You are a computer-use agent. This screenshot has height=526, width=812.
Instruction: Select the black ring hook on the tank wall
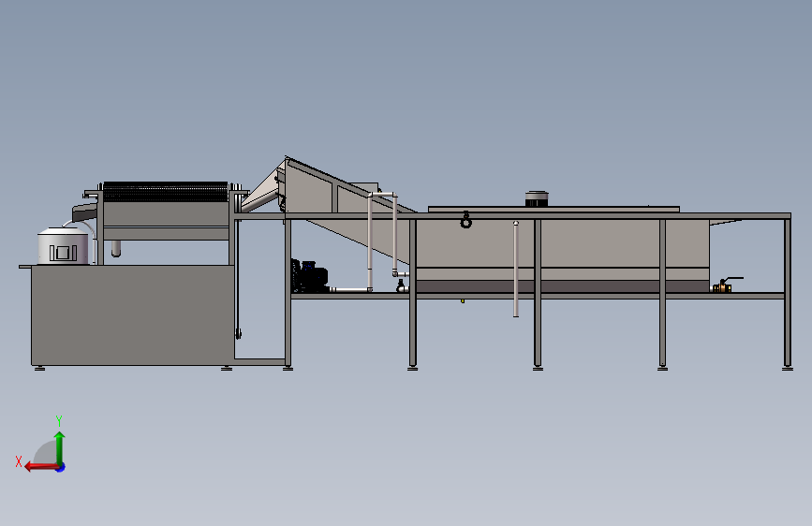tap(466, 220)
